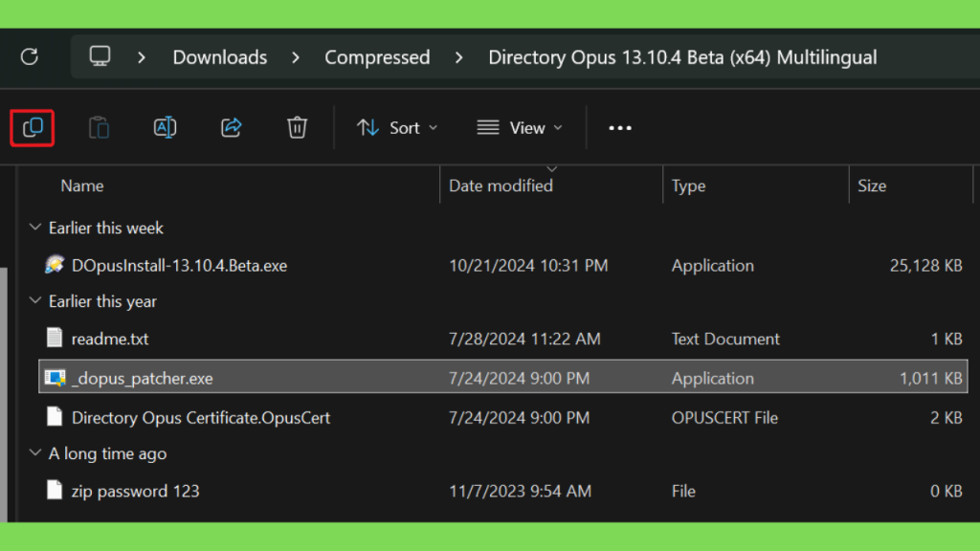Click the 11/7/2023 9:54 AM date cell

point(520,491)
